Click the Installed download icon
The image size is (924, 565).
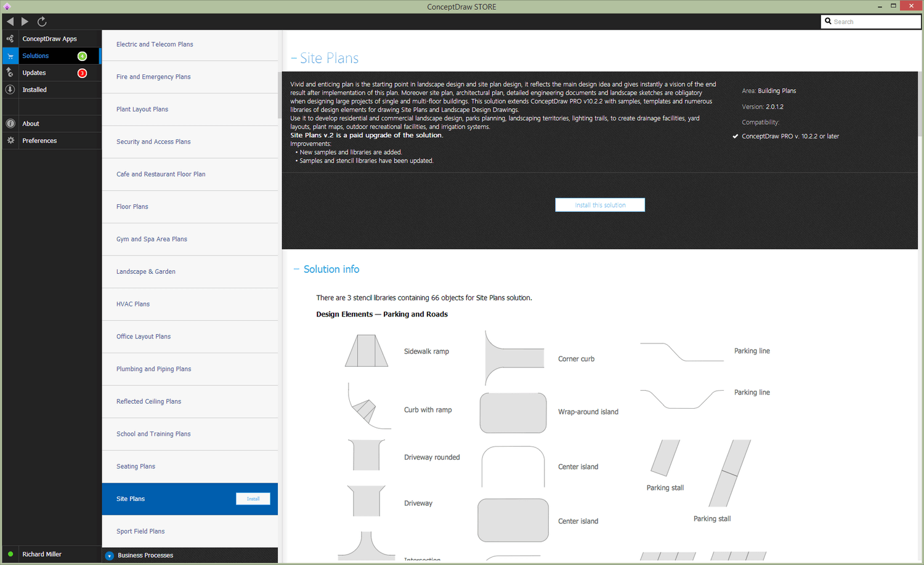click(10, 90)
